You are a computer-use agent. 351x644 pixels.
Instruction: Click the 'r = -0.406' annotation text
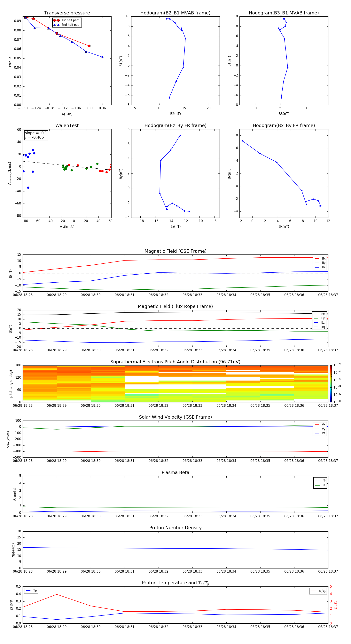click(35, 137)
